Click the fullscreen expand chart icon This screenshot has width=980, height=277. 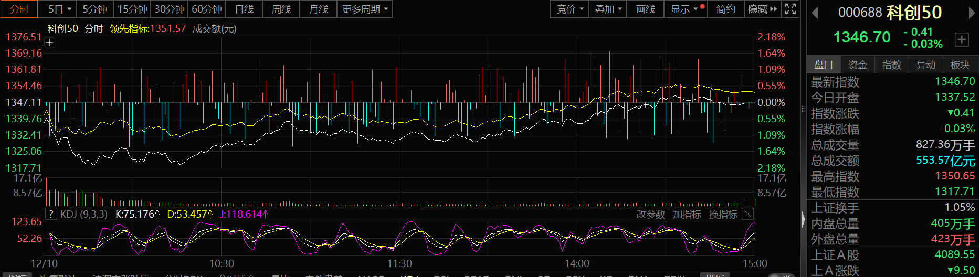[790, 9]
